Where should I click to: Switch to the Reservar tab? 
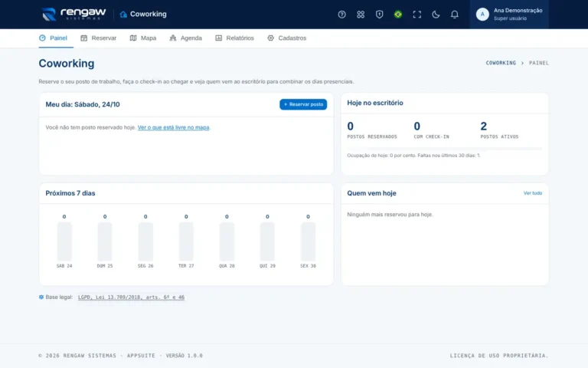[99, 38]
